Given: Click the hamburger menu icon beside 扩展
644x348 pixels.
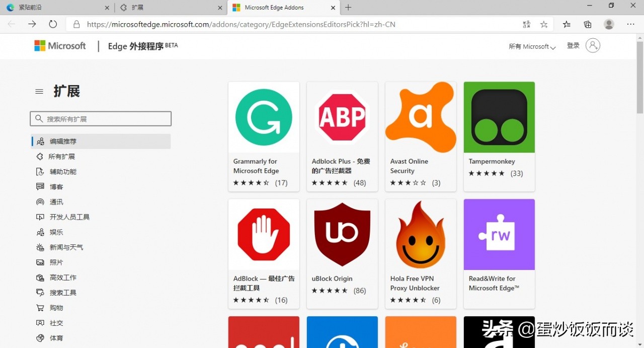Looking at the screenshot, I should click(x=39, y=92).
